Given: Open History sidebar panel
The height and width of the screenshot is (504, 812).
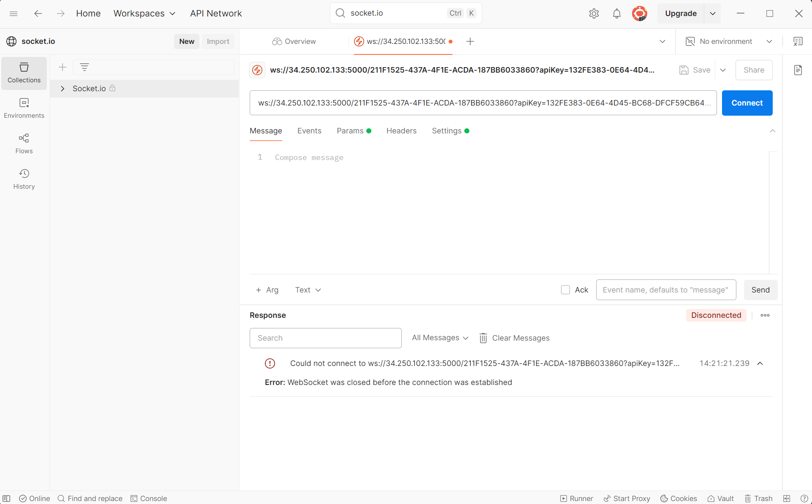Looking at the screenshot, I should click(x=24, y=179).
